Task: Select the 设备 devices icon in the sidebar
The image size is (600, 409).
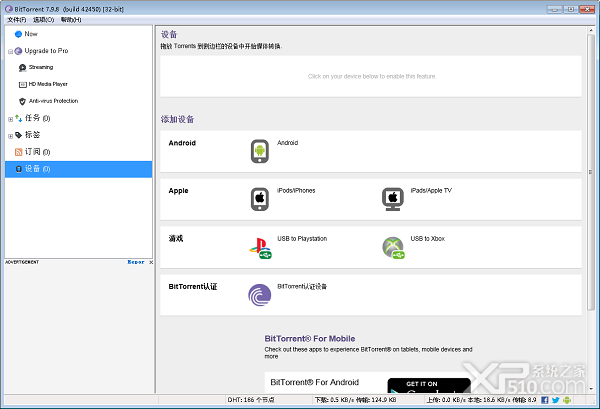Action: coord(18,169)
